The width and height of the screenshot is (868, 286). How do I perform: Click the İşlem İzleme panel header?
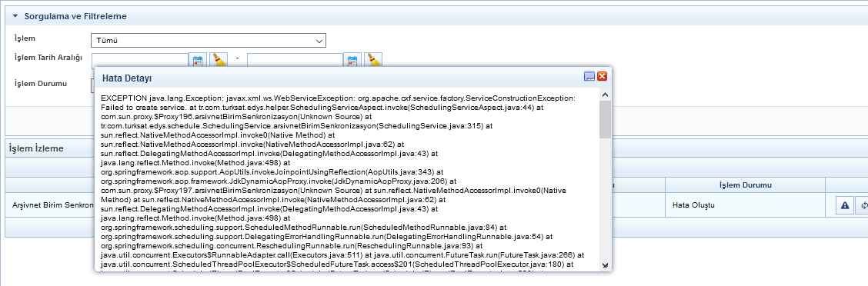coord(37,148)
